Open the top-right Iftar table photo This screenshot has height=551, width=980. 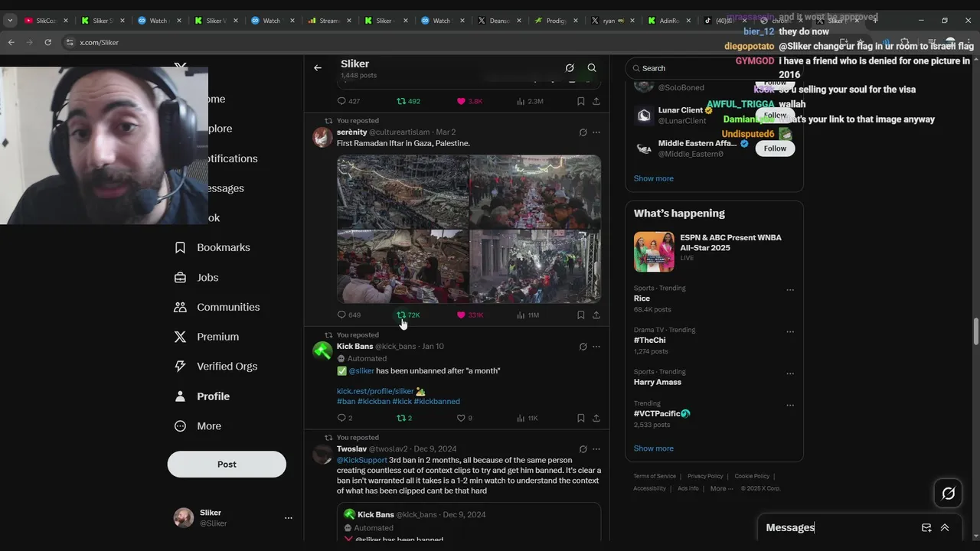point(535,192)
